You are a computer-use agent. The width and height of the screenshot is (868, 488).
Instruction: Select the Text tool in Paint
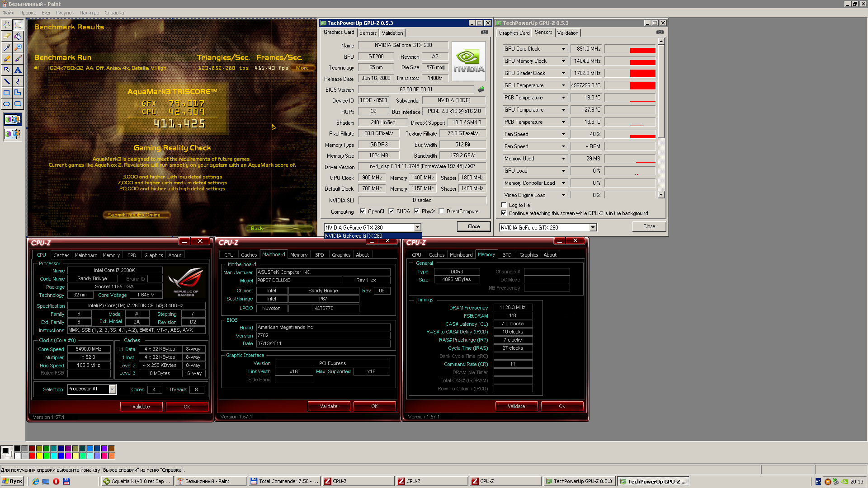(x=18, y=70)
